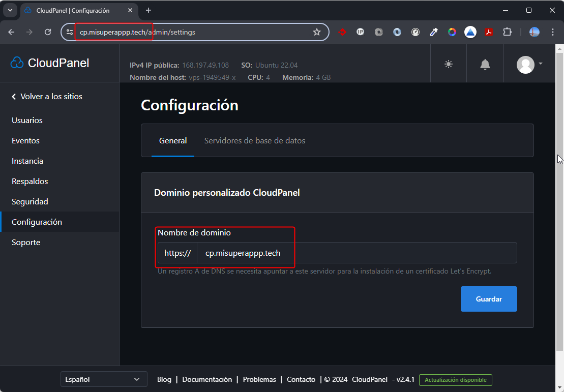The width and height of the screenshot is (564, 392).
Task: Click the red arrow extension icon
Action: (x=342, y=32)
